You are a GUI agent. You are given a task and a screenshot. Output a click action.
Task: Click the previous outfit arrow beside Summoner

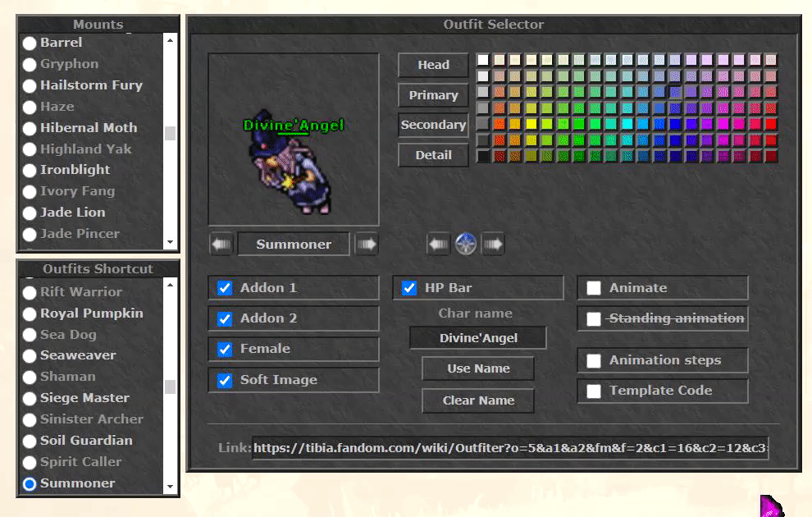pyautogui.click(x=221, y=244)
